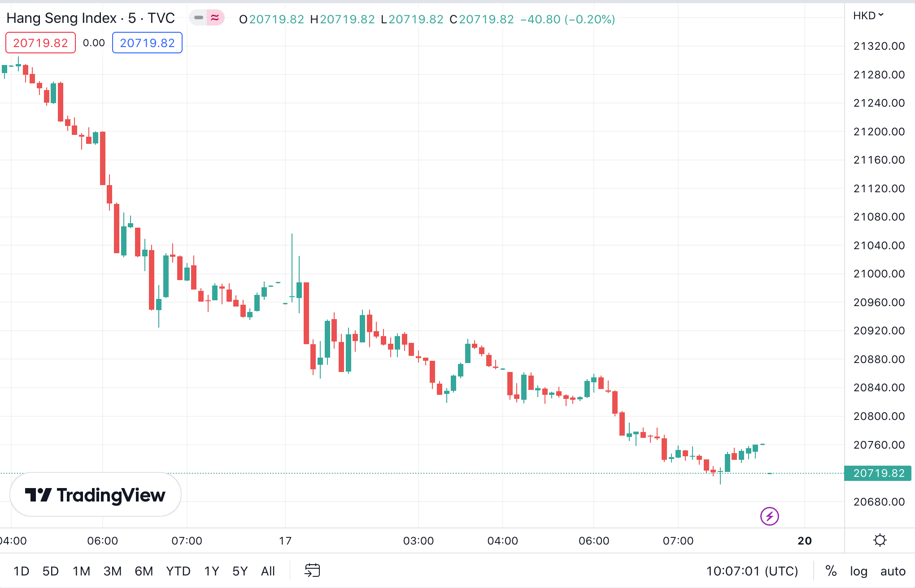Select the 1Y time range

[x=211, y=571]
